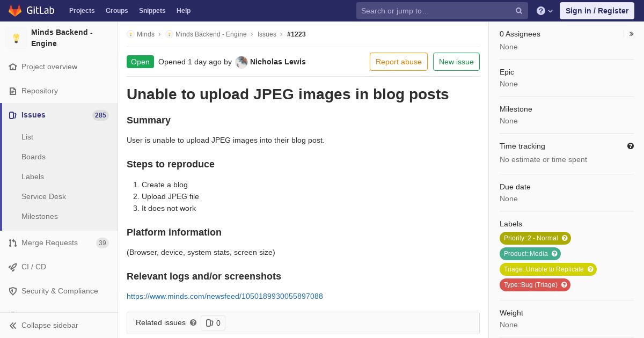Click the Open status badge
Screen dimensions: 644x338
click(140, 62)
